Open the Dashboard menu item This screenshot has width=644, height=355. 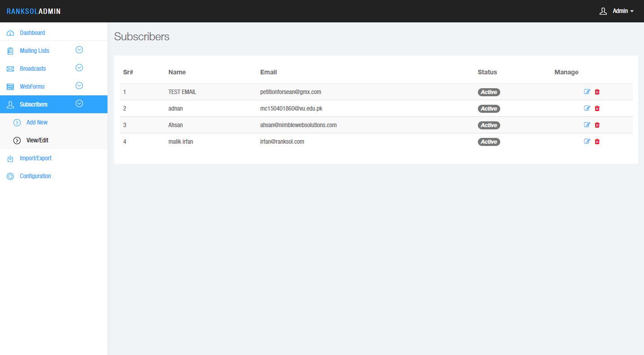tap(54, 33)
